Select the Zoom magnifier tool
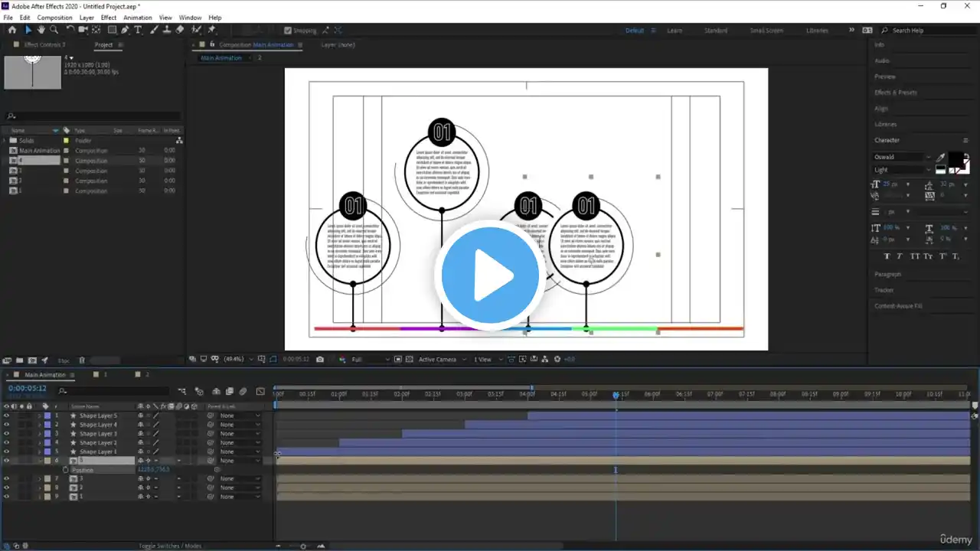This screenshot has width=980, height=551. [54, 30]
